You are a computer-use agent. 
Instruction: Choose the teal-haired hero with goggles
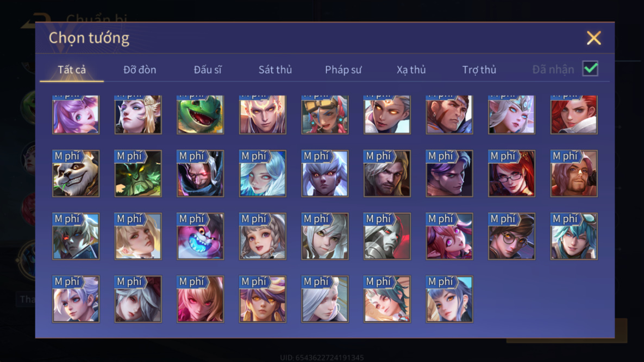[574, 236]
